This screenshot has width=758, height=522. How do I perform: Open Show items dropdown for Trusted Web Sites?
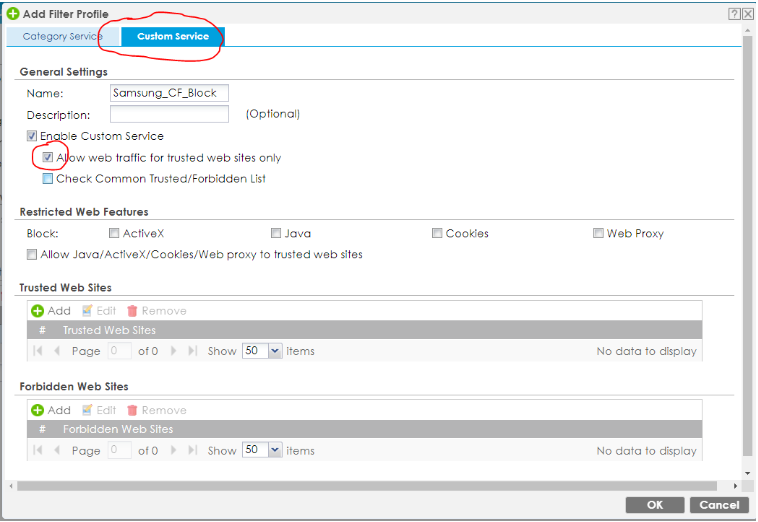[263, 351]
